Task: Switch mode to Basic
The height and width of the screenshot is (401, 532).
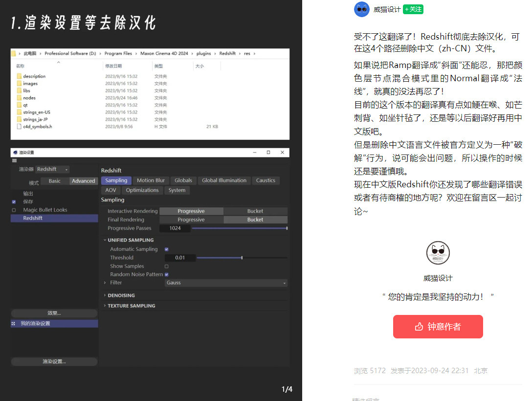Action: (55, 181)
